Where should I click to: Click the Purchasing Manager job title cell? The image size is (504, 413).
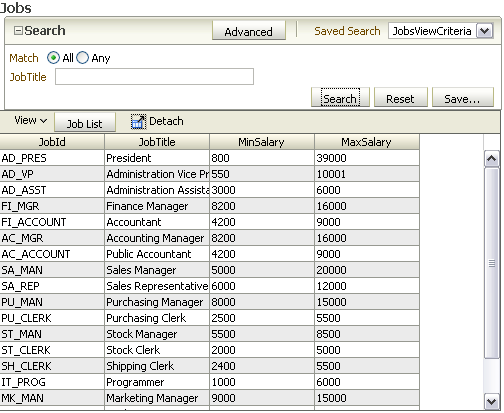157,302
